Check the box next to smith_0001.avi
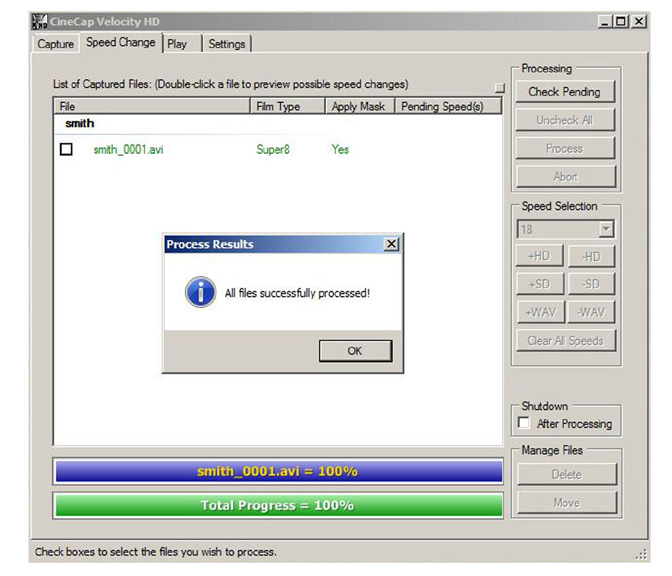 tap(66, 149)
